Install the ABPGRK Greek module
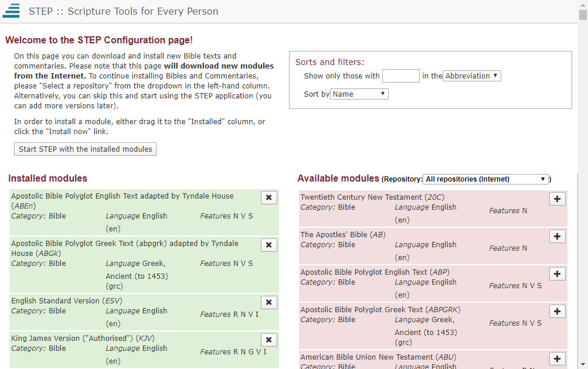Screen dimensions: 588x369 click(557, 311)
